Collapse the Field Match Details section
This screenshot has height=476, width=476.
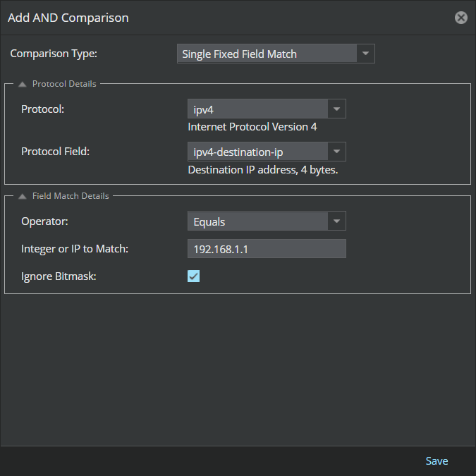coord(22,197)
